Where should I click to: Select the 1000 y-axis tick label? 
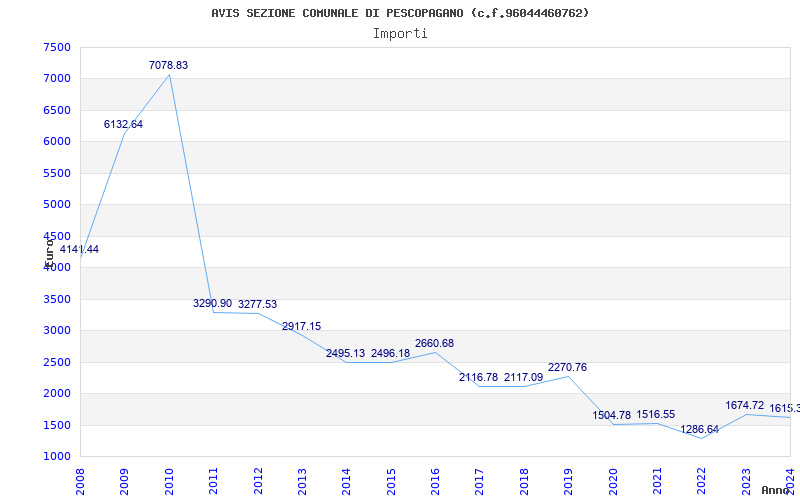coord(57,457)
